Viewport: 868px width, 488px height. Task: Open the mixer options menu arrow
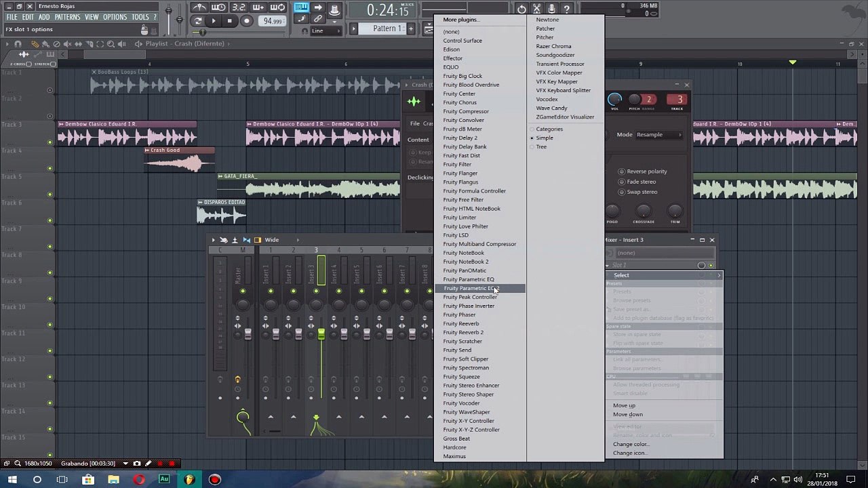click(213, 240)
